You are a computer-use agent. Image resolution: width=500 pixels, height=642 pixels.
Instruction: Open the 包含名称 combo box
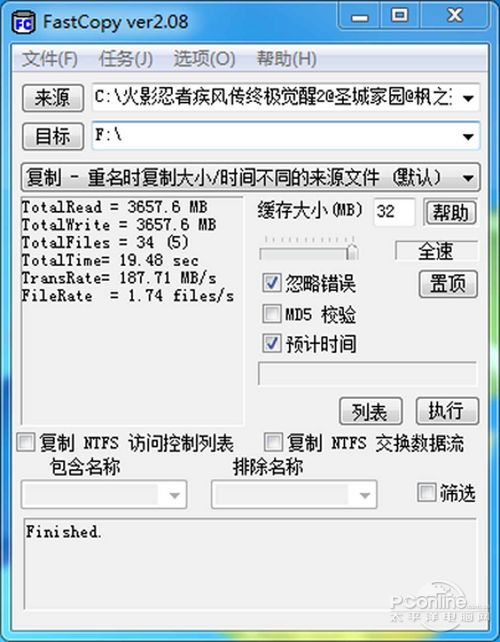(104, 495)
